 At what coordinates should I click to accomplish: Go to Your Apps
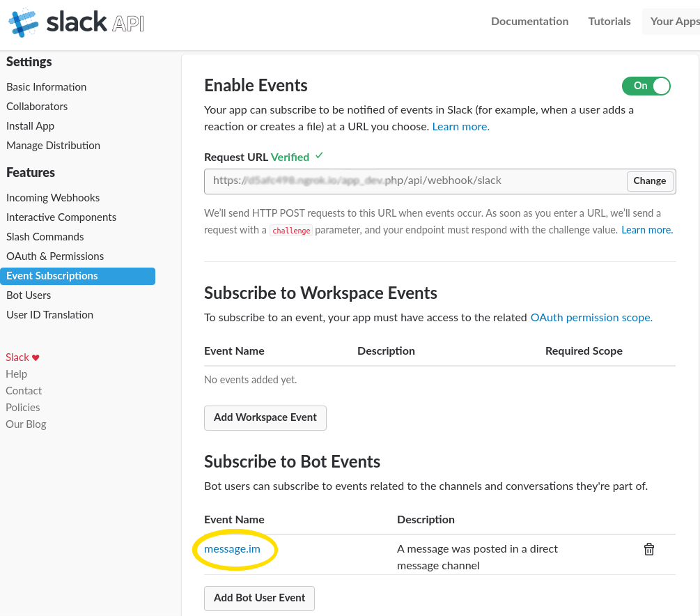click(x=674, y=22)
